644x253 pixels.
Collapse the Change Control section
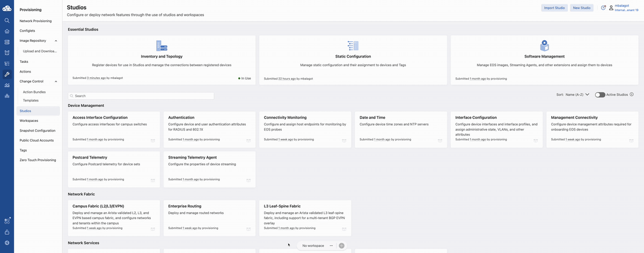click(56, 82)
